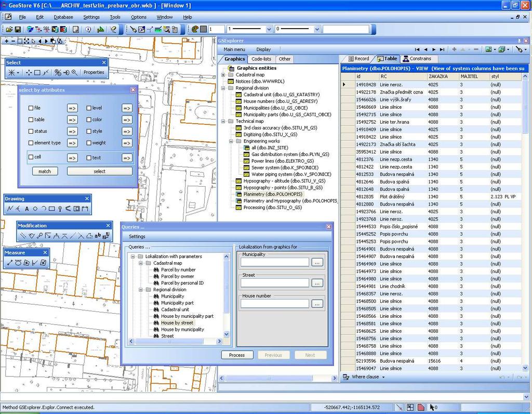Tick the 'status' checkbox

[31, 131]
